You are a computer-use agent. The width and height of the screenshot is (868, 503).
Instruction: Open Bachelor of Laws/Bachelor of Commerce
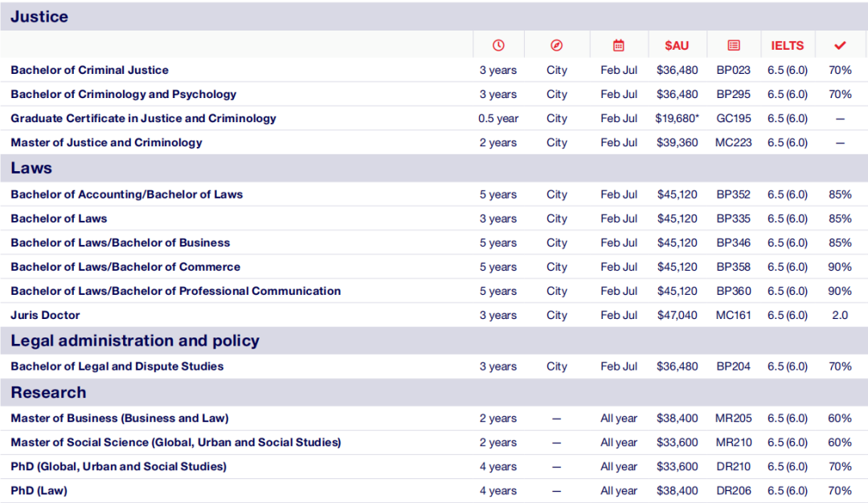pos(125,267)
